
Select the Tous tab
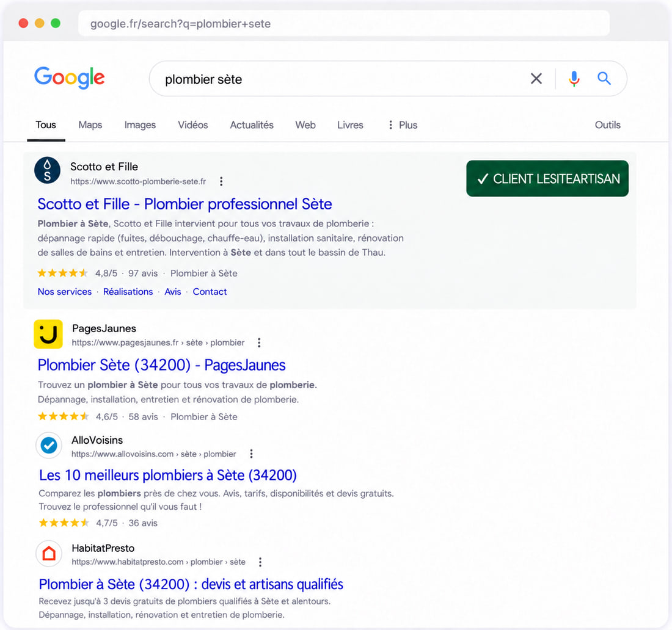point(46,125)
